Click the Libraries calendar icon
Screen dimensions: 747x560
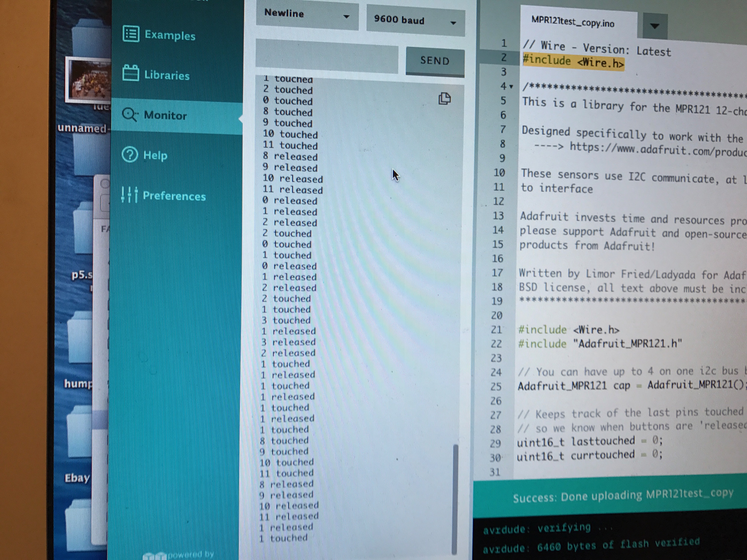tap(130, 73)
